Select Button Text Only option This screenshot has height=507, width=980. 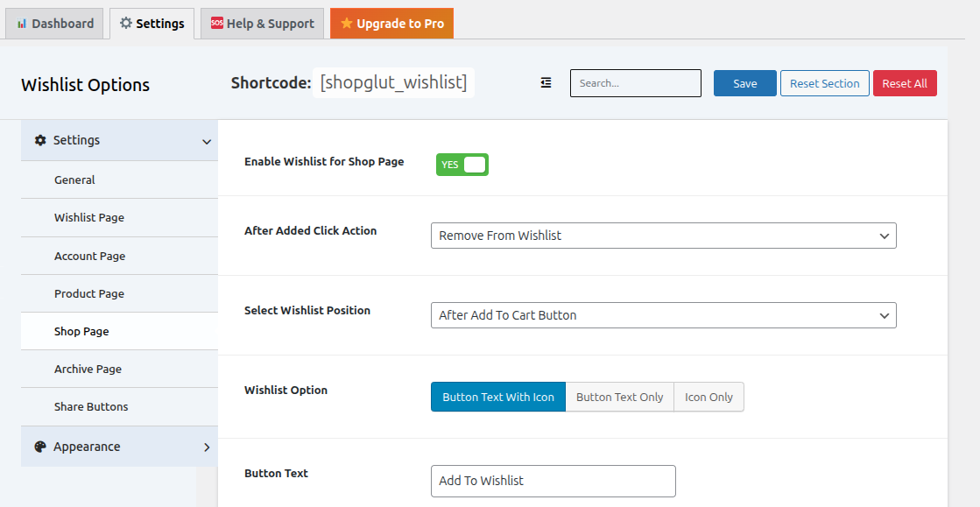pos(619,397)
